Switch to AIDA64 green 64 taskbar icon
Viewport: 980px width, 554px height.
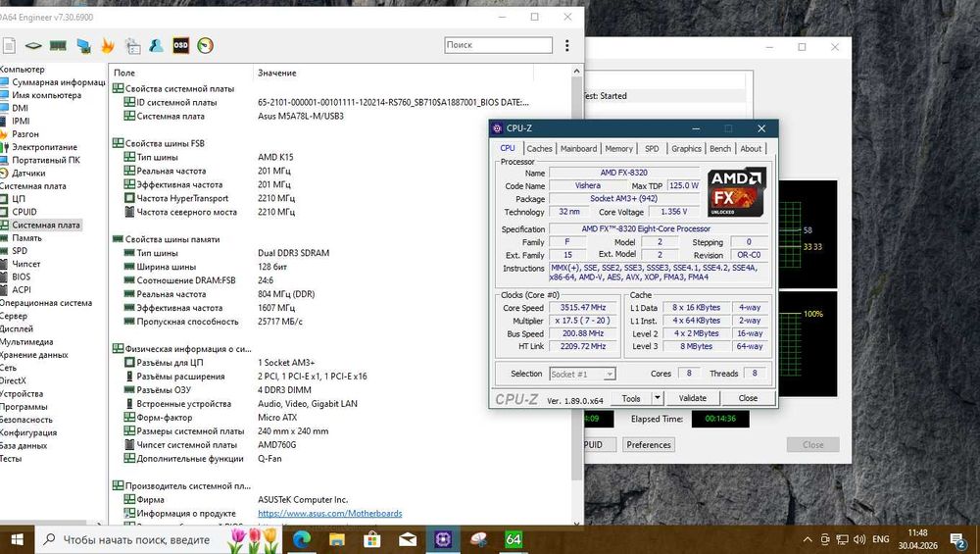coord(514,539)
